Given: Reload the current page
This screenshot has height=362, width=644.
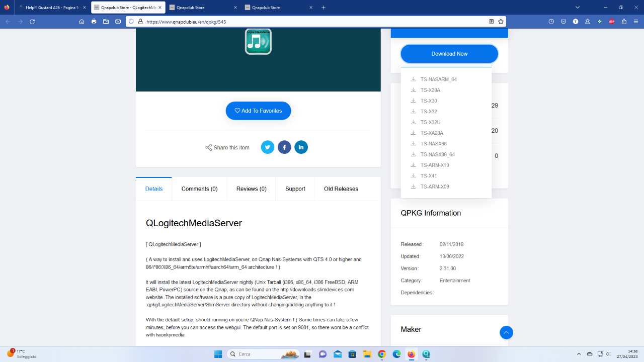Looking at the screenshot, I should pos(32,22).
